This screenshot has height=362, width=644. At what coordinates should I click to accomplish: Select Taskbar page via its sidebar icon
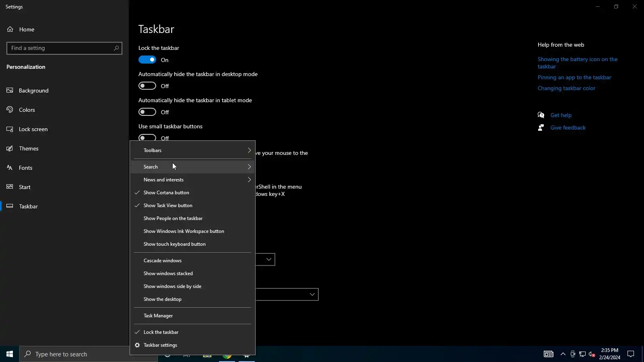point(10,206)
